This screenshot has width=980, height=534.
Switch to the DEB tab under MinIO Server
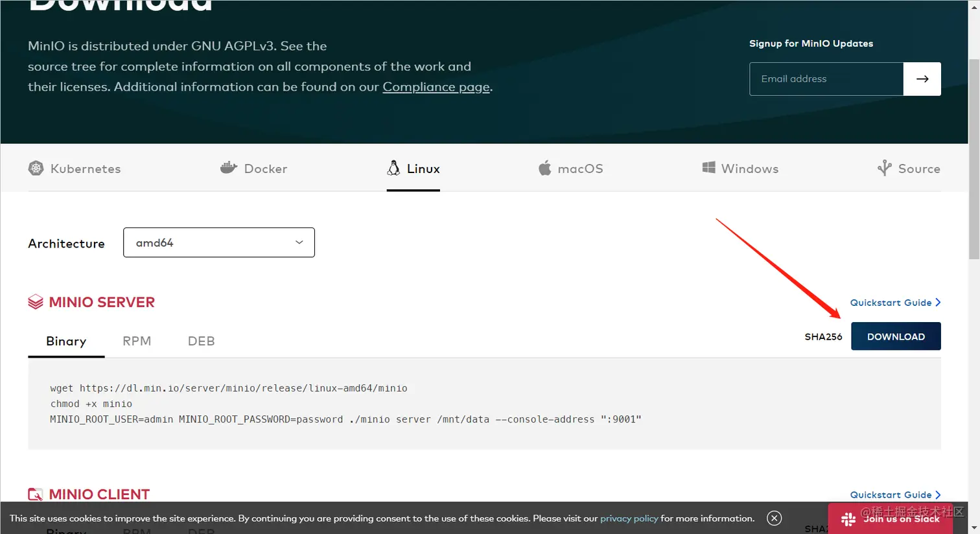(x=201, y=341)
